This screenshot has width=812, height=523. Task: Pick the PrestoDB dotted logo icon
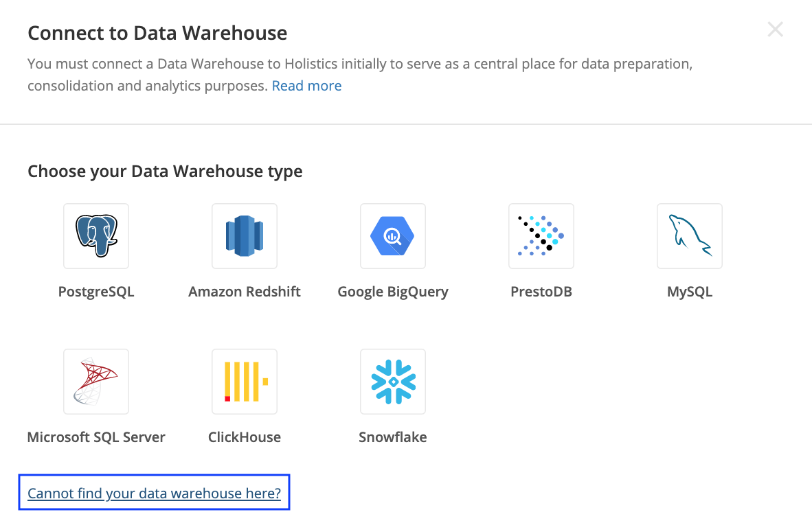coord(541,235)
